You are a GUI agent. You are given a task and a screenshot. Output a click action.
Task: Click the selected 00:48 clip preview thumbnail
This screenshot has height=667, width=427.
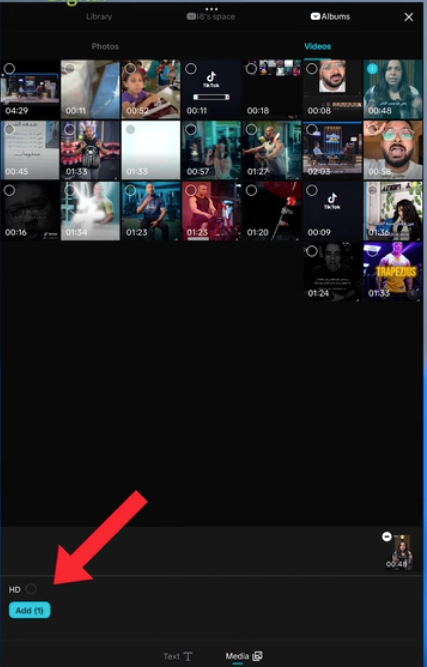click(x=400, y=553)
